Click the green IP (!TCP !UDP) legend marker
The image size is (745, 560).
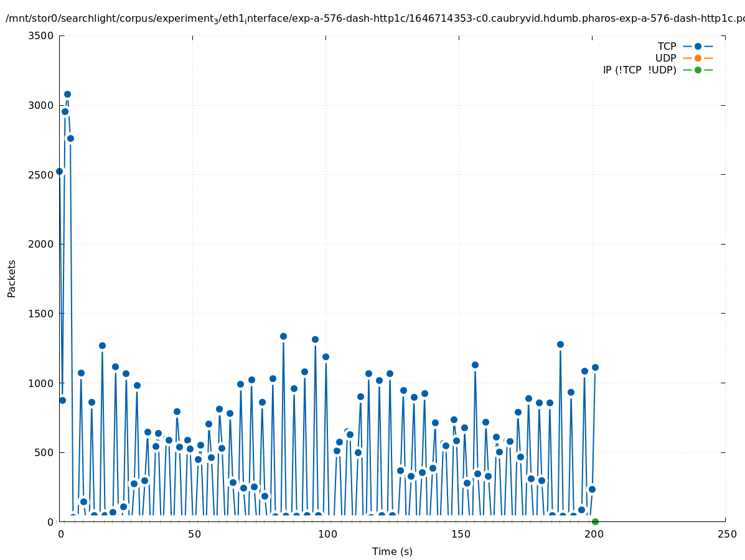point(698,70)
